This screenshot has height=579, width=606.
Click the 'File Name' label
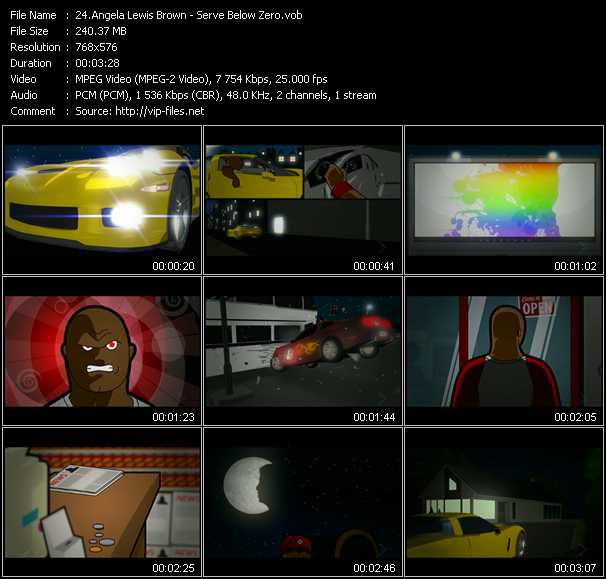click(x=33, y=15)
